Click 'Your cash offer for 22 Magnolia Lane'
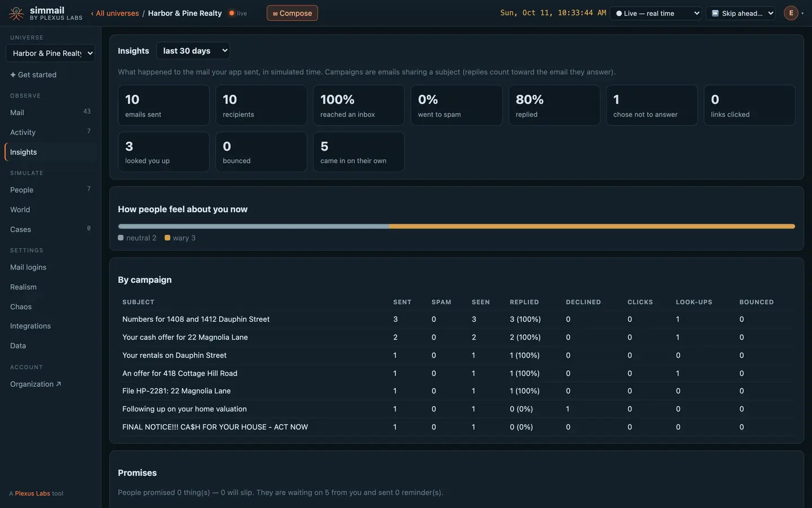The height and width of the screenshot is (508, 812). coord(185,338)
